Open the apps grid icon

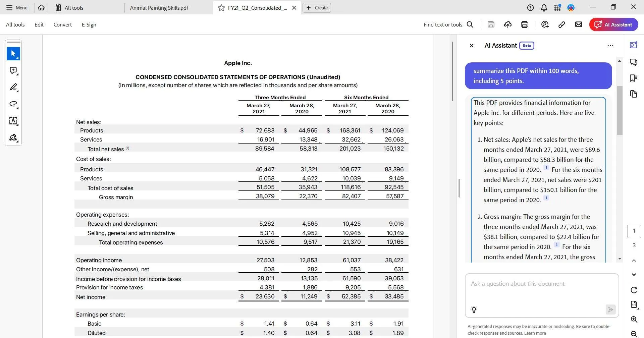click(557, 7)
